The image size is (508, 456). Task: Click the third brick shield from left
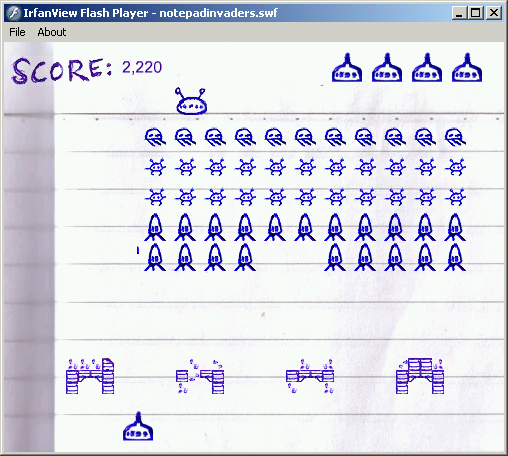pyautogui.click(x=310, y=376)
